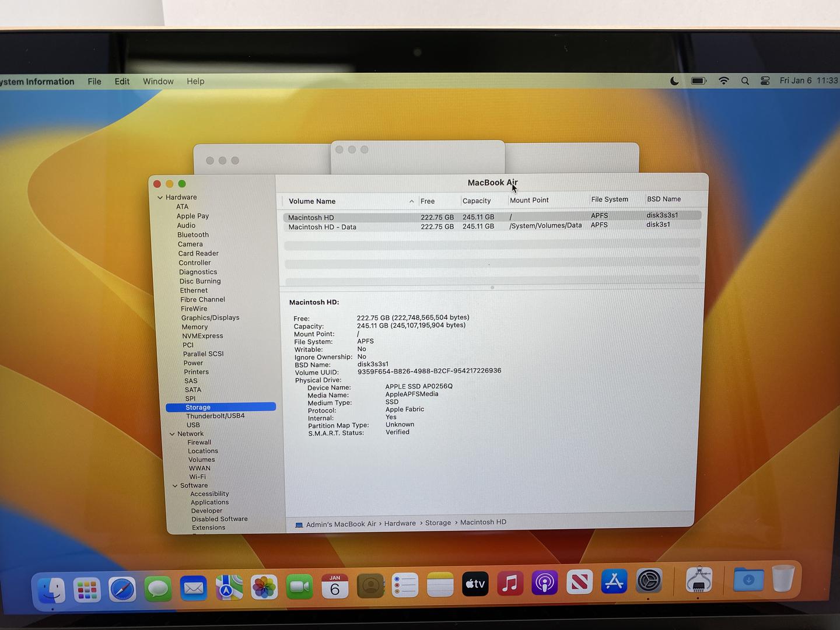The height and width of the screenshot is (630, 840).
Task: Open Notes app in the Dock
Action: [x=440, y=584]
